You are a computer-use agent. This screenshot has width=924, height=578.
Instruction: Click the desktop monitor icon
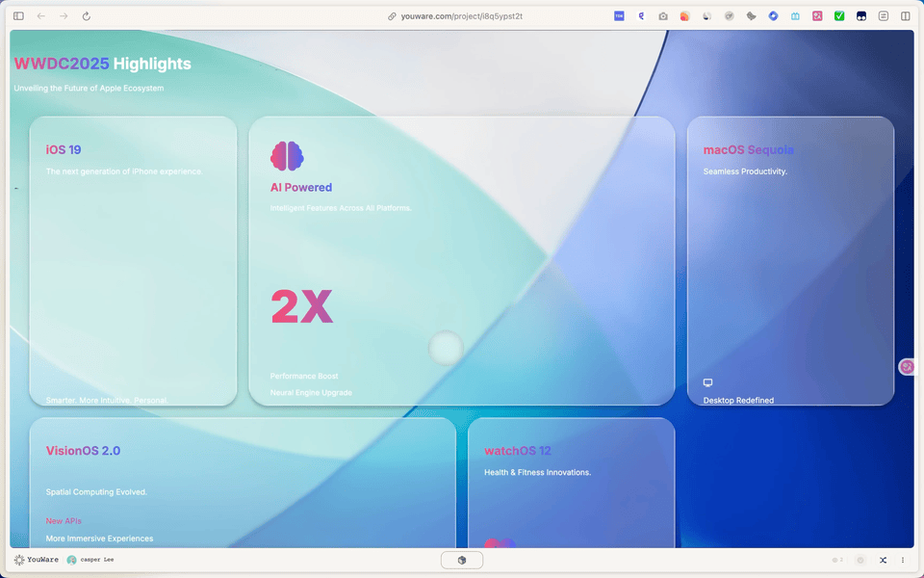[x=707, y=382]
